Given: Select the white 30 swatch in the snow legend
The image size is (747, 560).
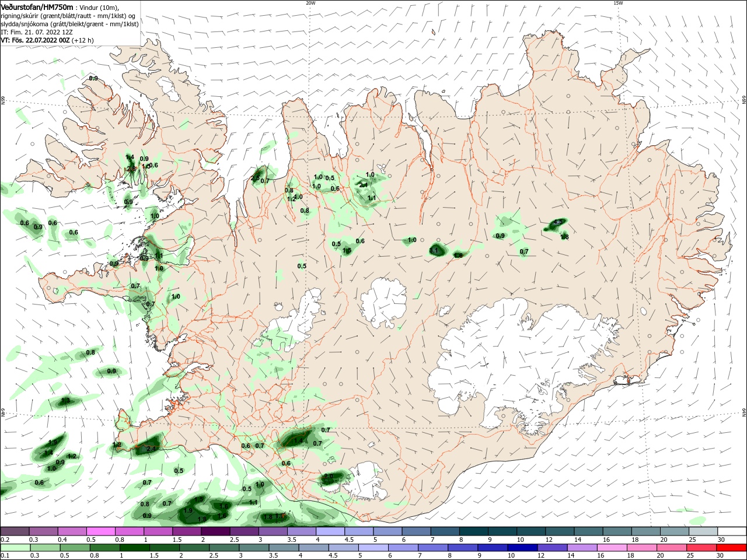Looking at the screenshot, I should click(x=731, y=531).
